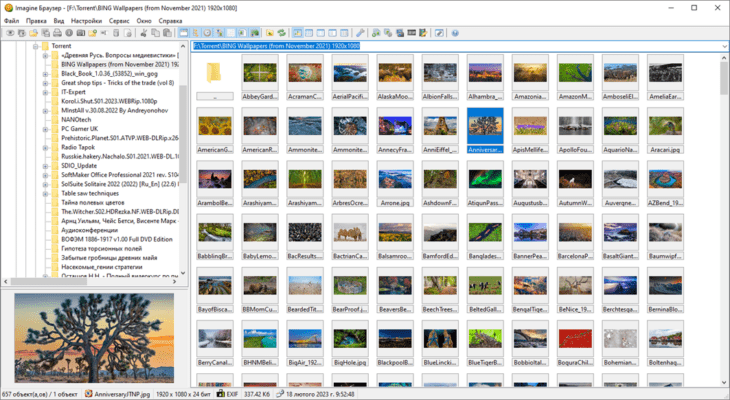
Task: Open the Правка menu
Action: click(36, 20)
